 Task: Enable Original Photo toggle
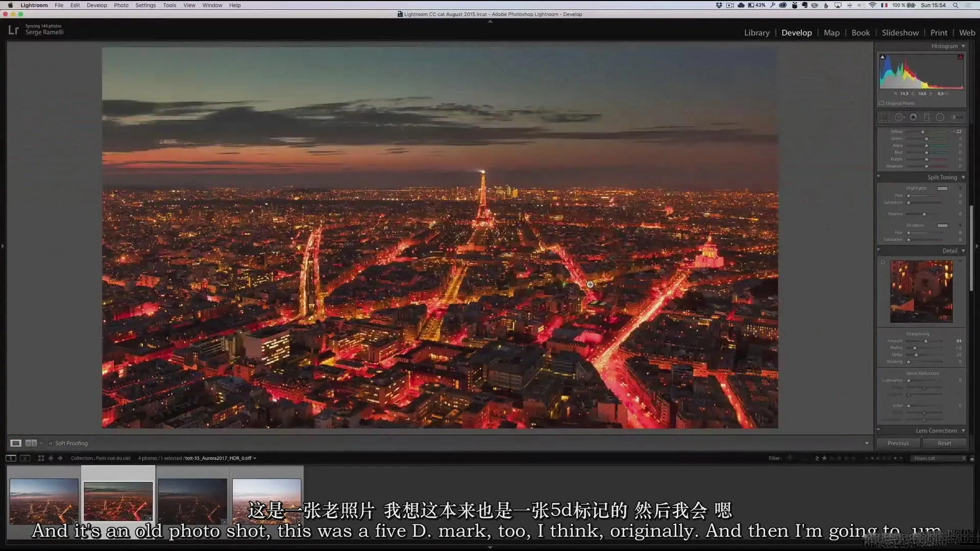881,103
